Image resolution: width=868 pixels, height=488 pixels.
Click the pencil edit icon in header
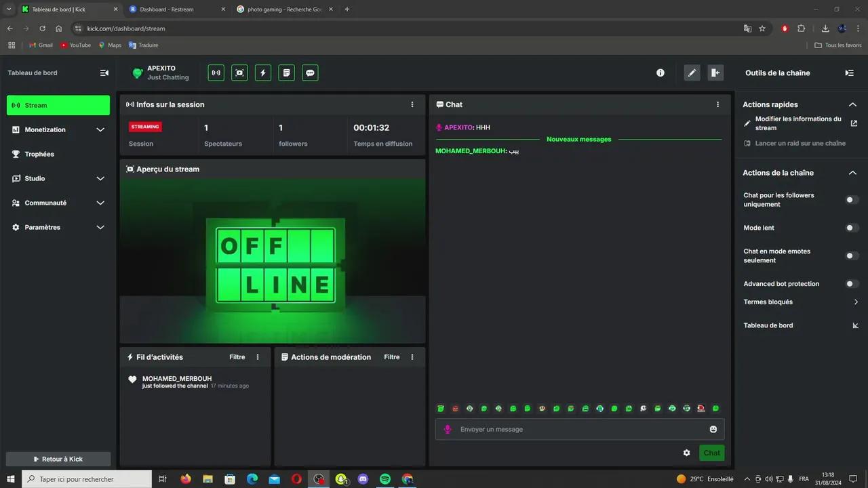click(x=692, y=73)
